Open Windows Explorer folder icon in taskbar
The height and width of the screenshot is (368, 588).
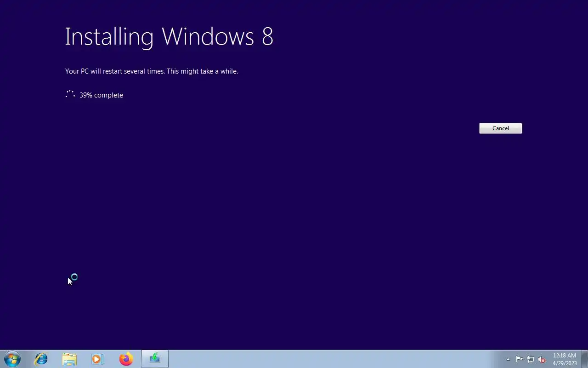pos(69,359)
